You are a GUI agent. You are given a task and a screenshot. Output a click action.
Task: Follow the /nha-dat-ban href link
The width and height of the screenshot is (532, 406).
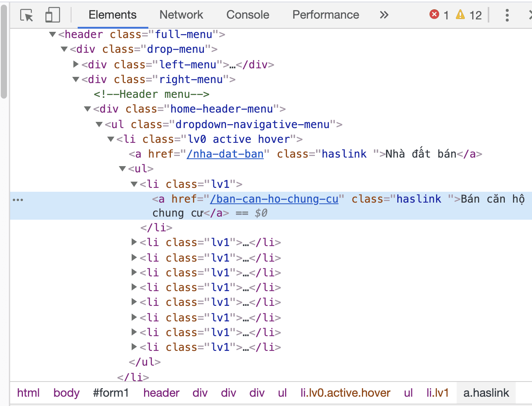pos(225,154)
